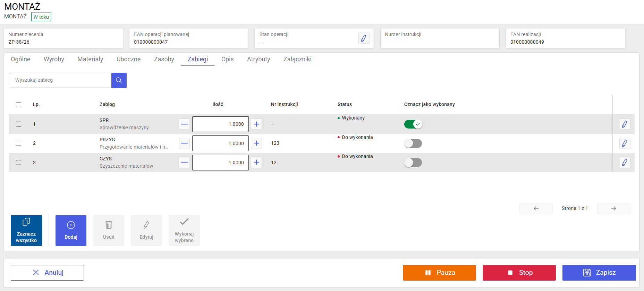
Task: Click the Numer instrukcji field box
Action: (x=440, y=38)
